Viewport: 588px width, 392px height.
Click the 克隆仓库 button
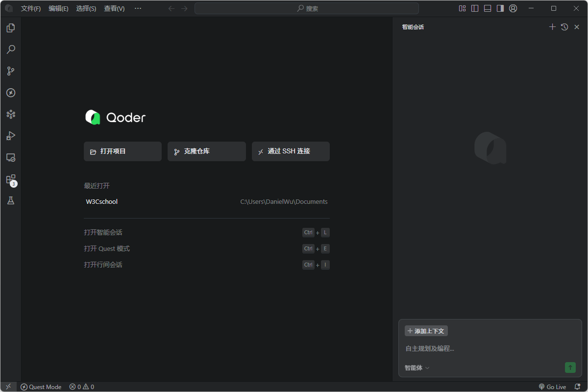coord(206,151)
